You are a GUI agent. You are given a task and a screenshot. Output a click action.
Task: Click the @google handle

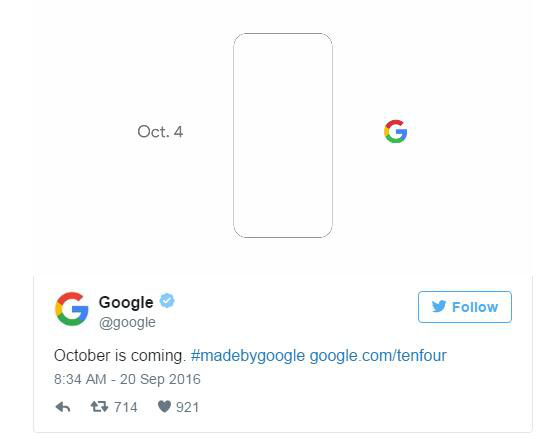(127, 323)
